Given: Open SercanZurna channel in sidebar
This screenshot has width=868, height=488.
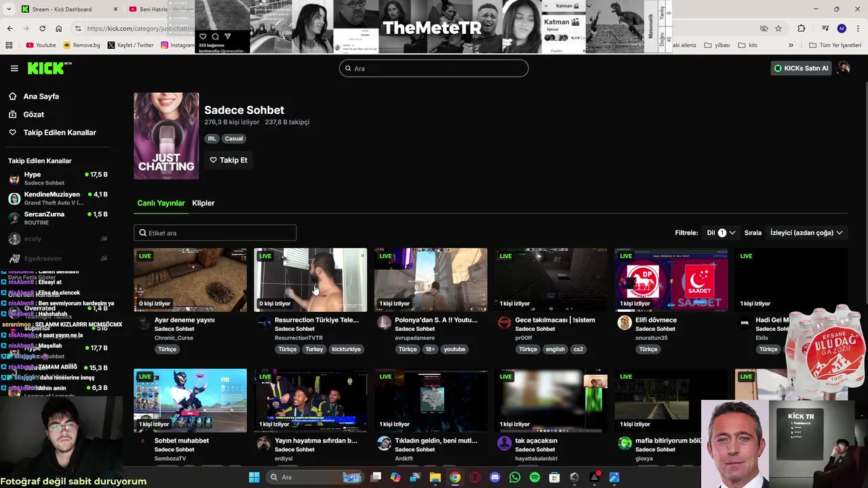Looking at the screenshot, I should coord(58,218).
